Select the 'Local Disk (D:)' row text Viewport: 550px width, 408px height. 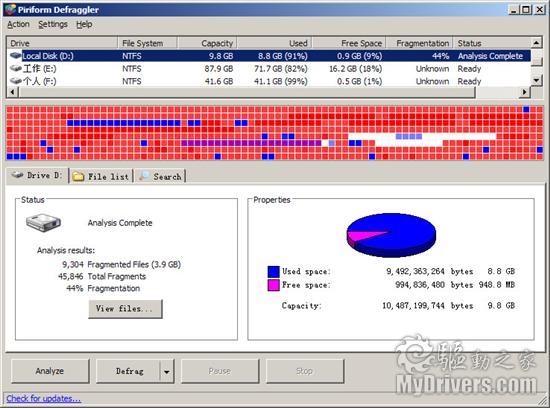click(x=48, y=56)
